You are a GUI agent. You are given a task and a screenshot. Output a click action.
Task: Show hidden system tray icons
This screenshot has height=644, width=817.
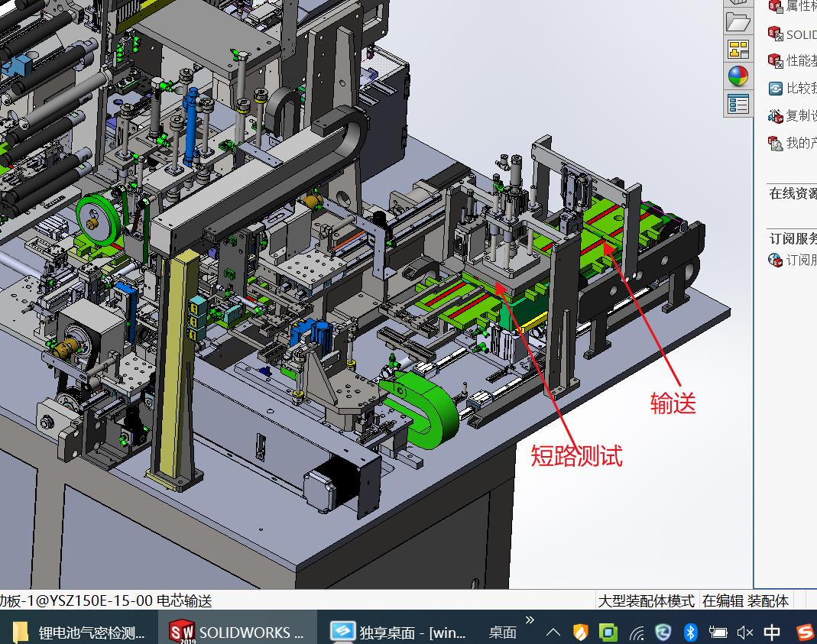[x=553, y=633]
